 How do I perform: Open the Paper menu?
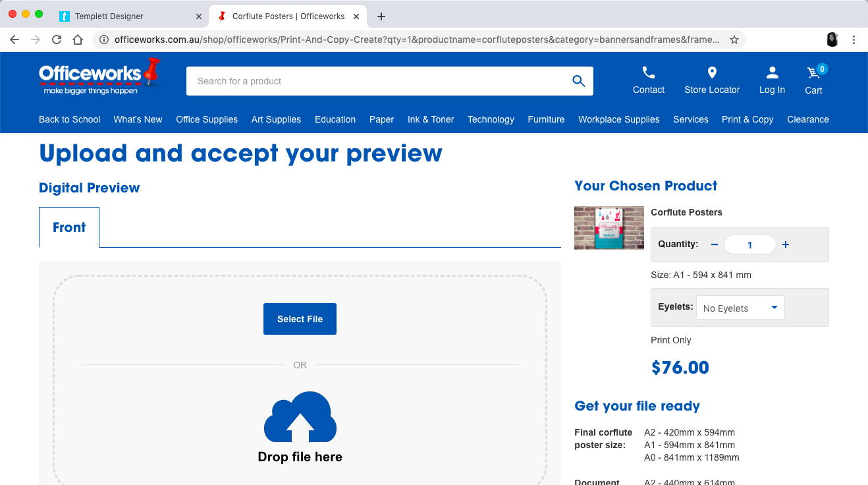pos(381,119)
